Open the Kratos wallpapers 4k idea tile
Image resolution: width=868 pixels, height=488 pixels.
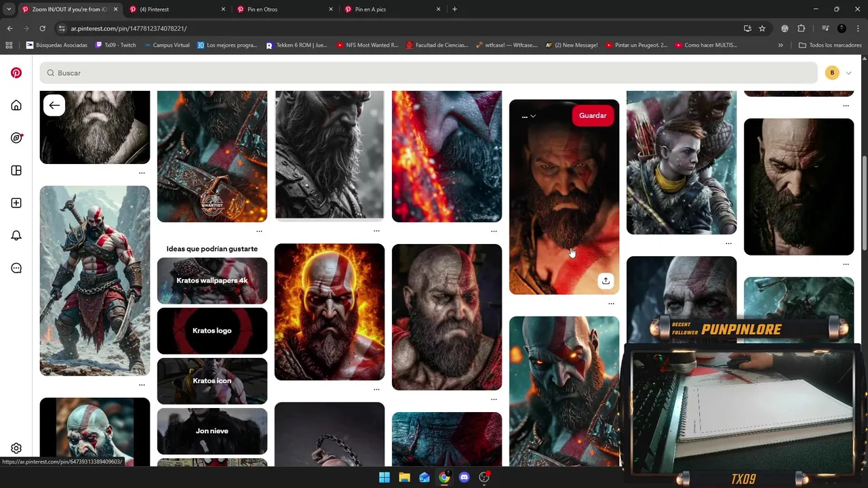pos(212,281)
